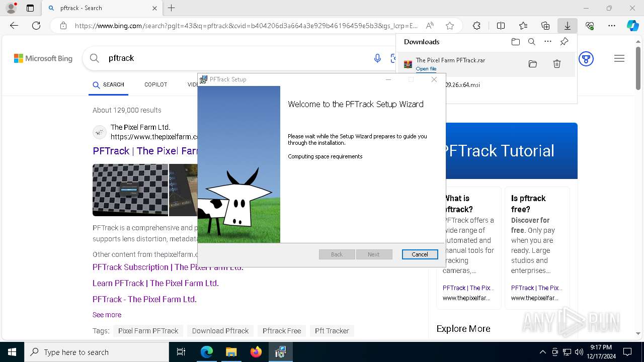Screen dimensions: 644x362
Task: Refresh the Bing search page
Action: click(36, 26)
